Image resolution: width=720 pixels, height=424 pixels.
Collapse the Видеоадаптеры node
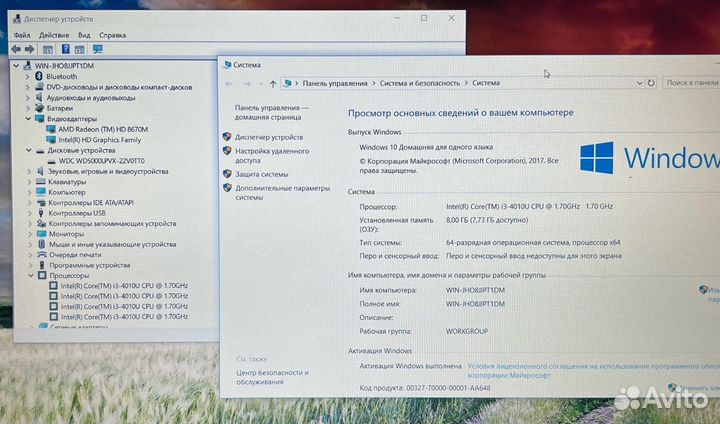(28, 119)
